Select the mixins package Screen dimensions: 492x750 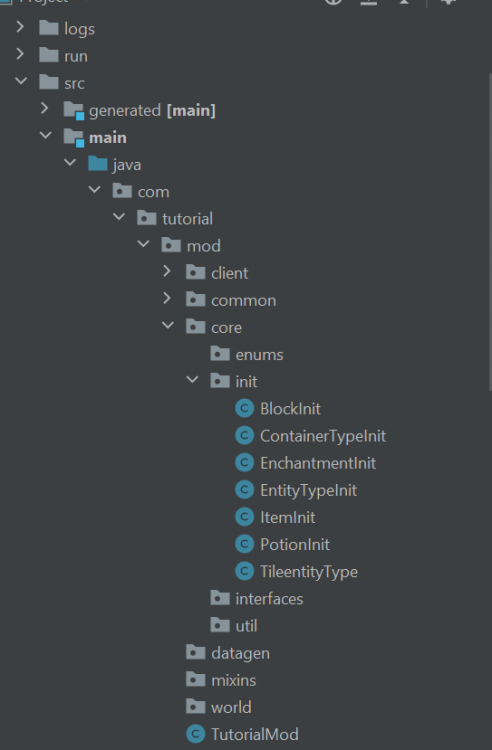[x=233, y=680]
